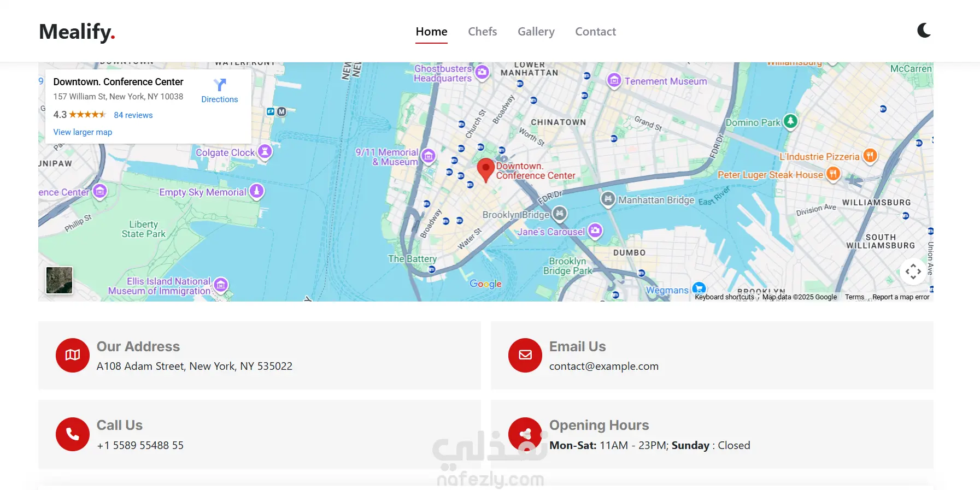This screenshot has width=980, height=490.
Task: Click the phone icon beside Call Us
Action: tap(73, 434)
